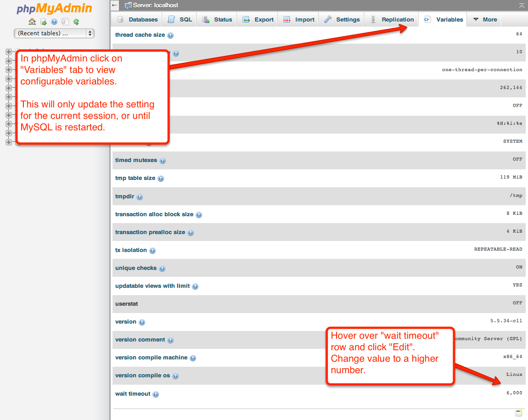Switch to the Databases tab
The height and width of the screenshot is (420, 528).
[137, 20]
